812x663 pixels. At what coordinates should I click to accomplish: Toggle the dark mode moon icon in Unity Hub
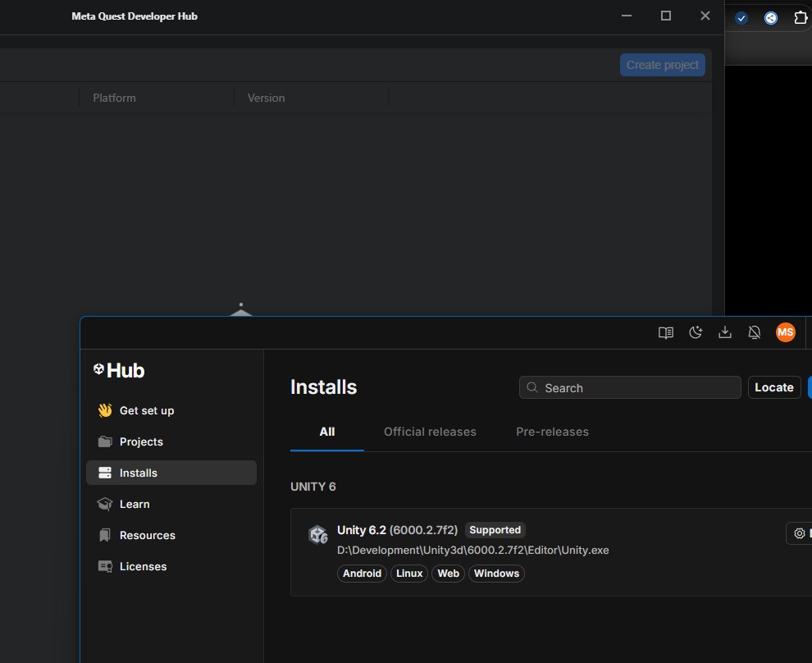(x=696, y=332)
